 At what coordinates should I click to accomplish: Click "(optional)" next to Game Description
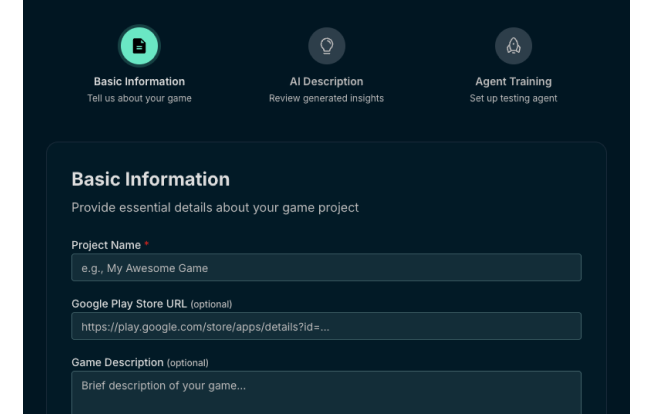pyautogui.click(x=188, y=363)
